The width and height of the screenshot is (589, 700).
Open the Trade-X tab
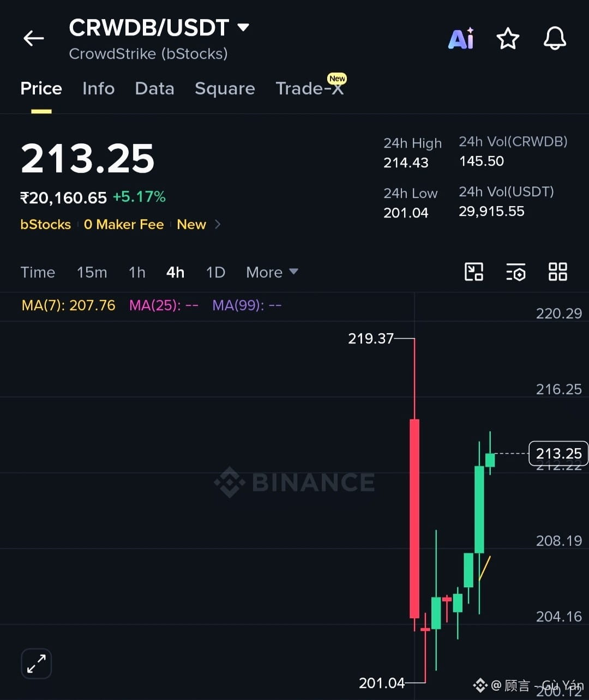[x=310, y=88]
